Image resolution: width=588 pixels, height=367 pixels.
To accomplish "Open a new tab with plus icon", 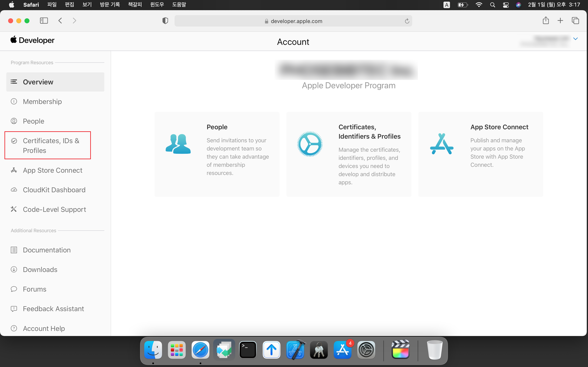I will pos(560,21).
